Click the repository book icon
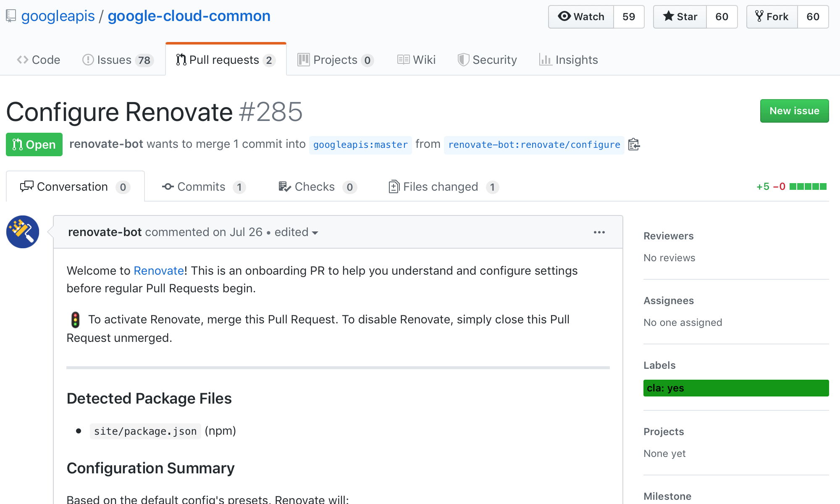 (11, 16)
